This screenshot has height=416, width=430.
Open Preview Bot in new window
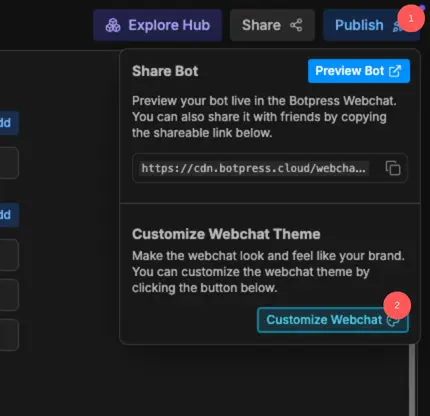(359, 71)
